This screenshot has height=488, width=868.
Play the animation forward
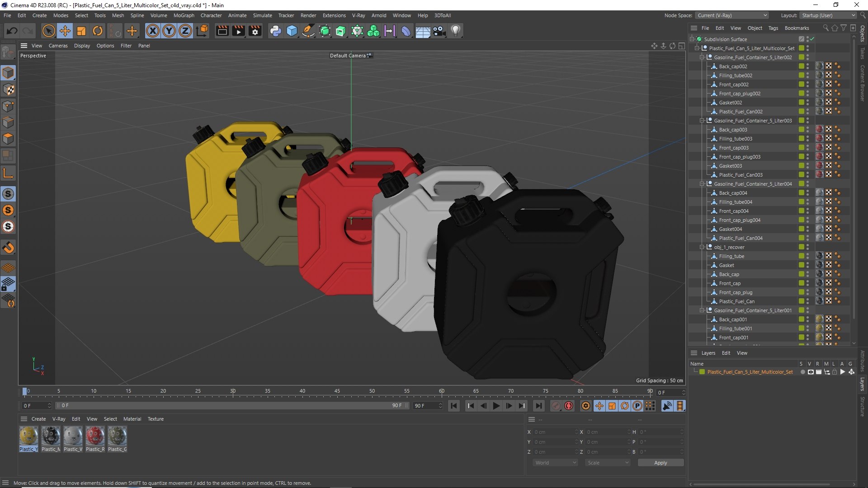pos(496,406)
